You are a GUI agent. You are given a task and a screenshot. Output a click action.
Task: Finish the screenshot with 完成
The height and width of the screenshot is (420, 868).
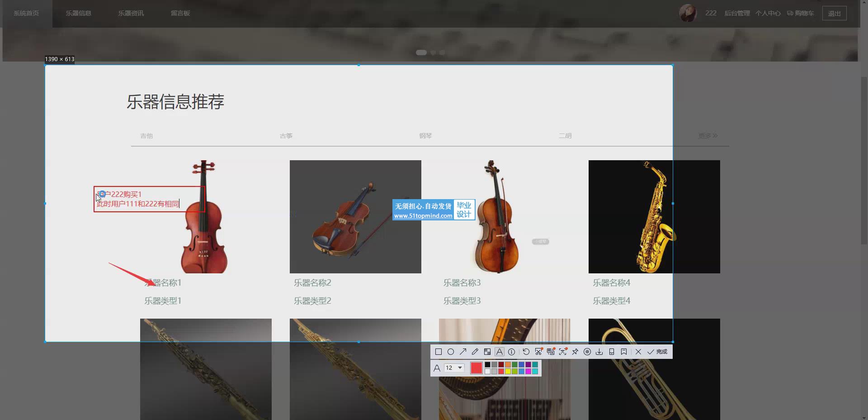tap(657, 352)
